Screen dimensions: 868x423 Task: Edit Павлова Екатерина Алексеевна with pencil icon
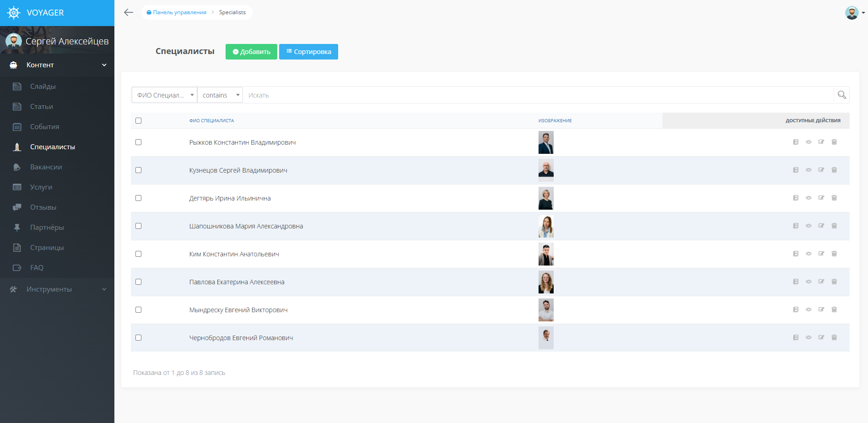click(821, 282)
